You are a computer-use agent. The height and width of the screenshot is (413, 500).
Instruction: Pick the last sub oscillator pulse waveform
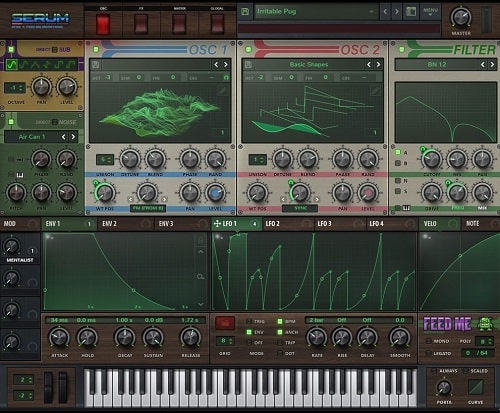click(x=71, y=64)
